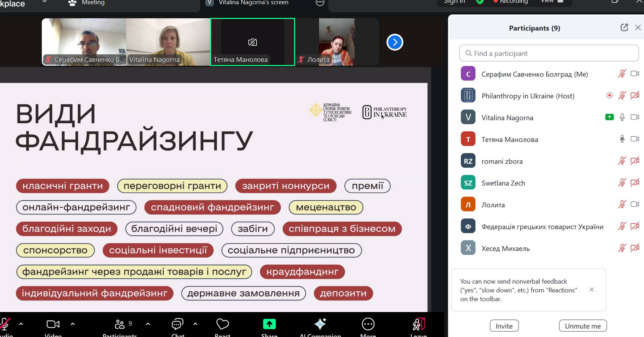Click the Unmute me button
The height and width of the screenshot is (337, 644).
click(x=583, y=326)
